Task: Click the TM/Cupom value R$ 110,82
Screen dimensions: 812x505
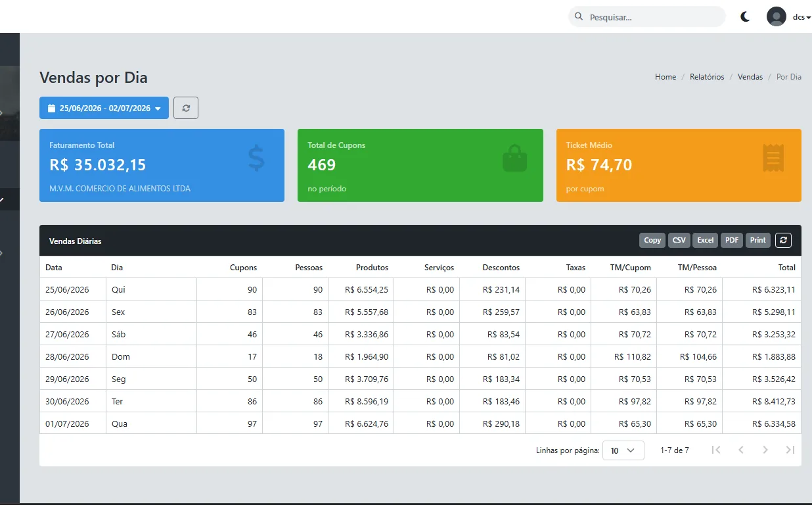Action: point(633,356)
